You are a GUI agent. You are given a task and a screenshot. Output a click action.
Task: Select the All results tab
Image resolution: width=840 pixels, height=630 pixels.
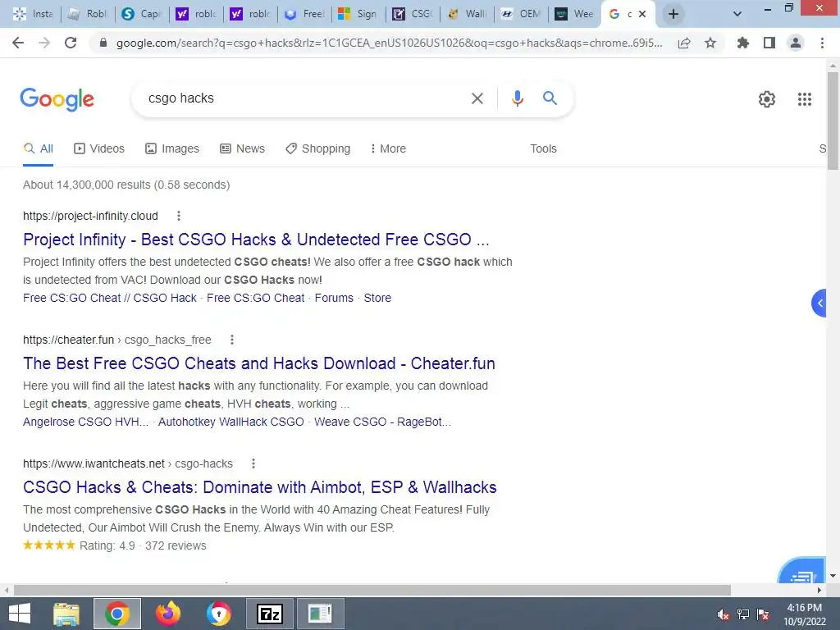(x=38, y=149)
